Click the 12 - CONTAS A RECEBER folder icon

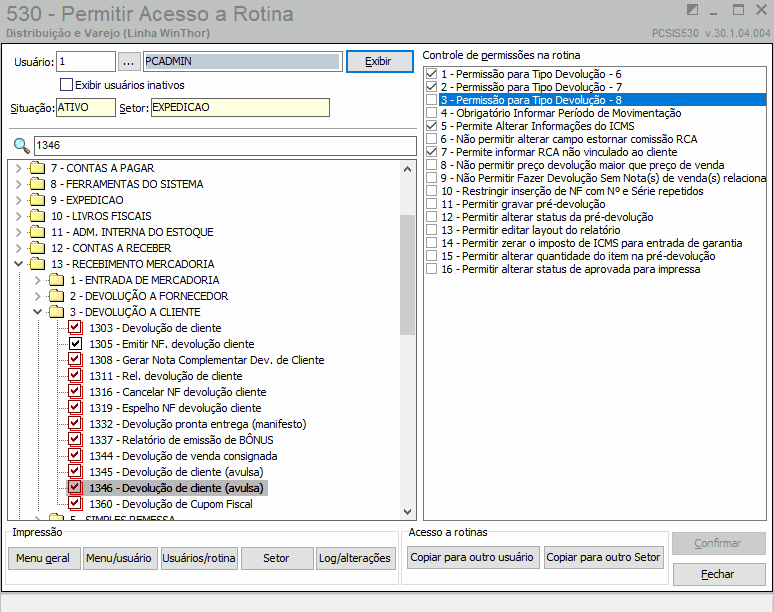click(37, 248)
